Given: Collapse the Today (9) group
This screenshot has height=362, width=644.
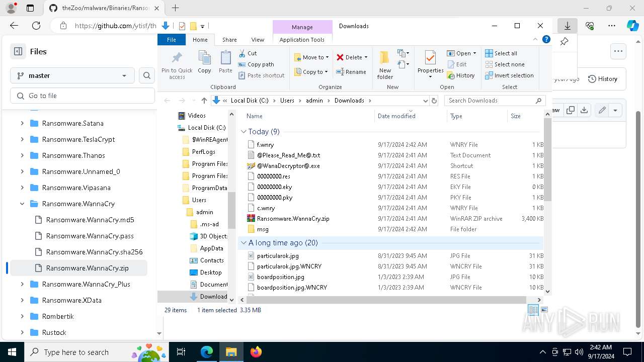Looking at the screenshot, I should coord(244,132).
